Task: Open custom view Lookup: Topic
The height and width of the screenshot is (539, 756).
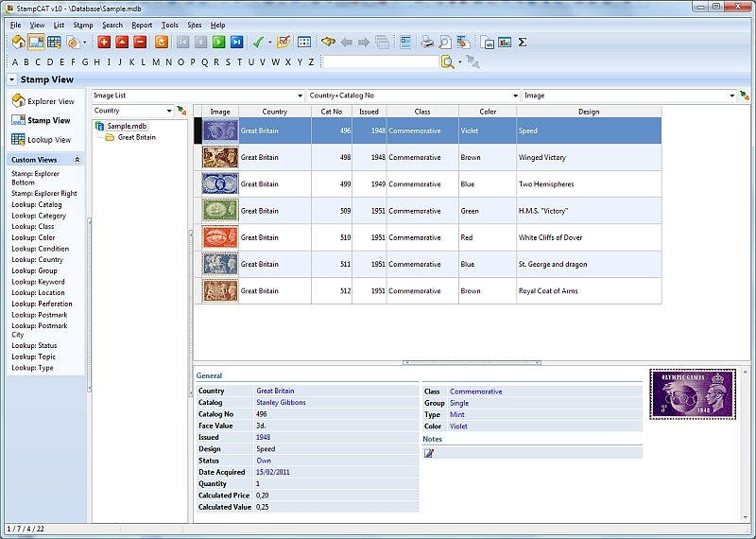Action: [x=34, y=356]
